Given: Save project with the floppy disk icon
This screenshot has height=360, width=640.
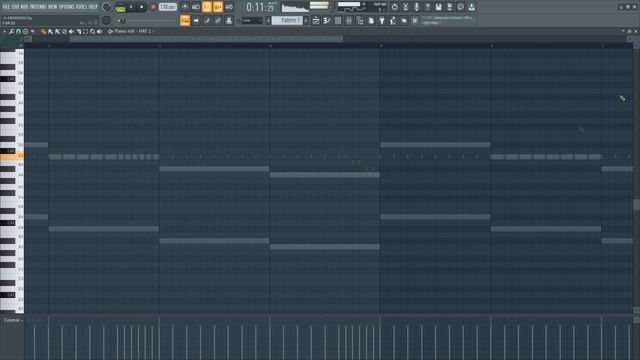Looking at the screenshot, I should point(438,7).
